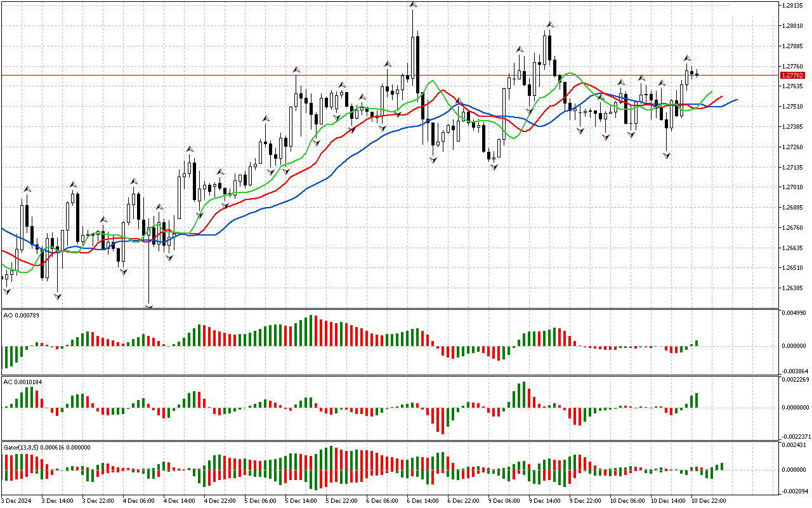812x508 pixels.
Task: Click the 9 Dec 06:00 time label
Action: point(505,500)
